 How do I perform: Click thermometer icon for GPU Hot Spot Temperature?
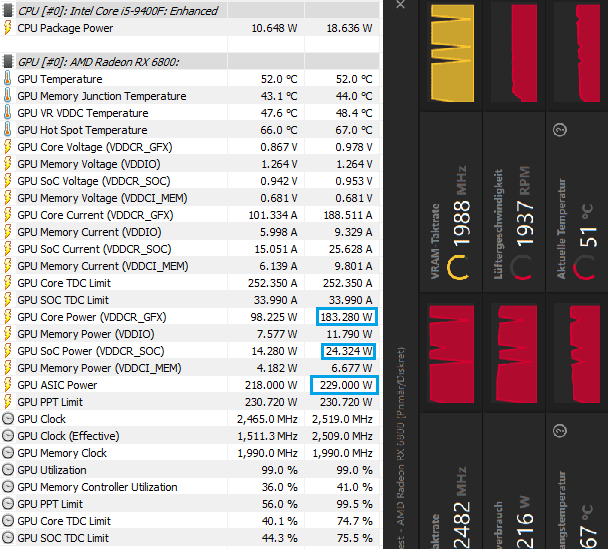point(7,130)
